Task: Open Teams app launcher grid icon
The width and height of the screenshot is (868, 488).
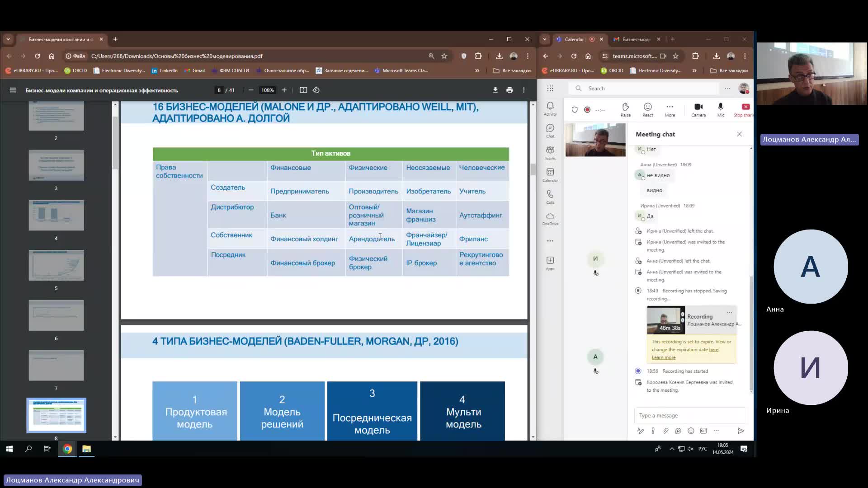Action: click(x=550, y=89)
